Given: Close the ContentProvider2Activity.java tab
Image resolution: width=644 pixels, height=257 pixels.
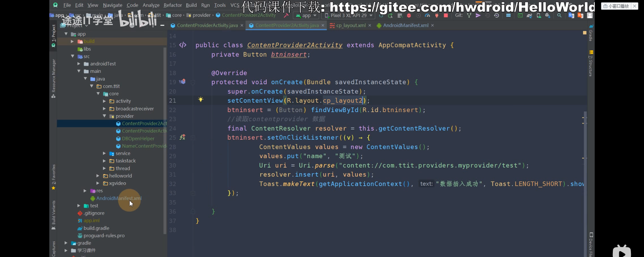Looking at the screenshot, I should [x=323, y=25].
